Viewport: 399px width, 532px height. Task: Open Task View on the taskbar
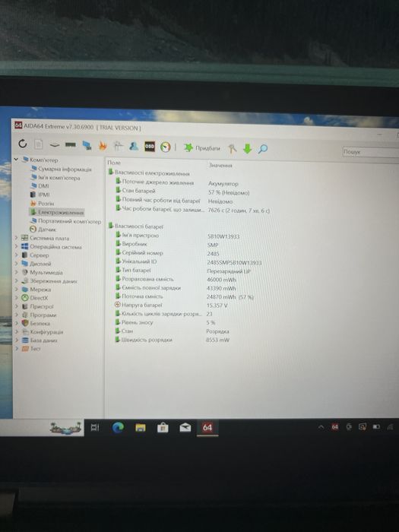pos(95,427)
